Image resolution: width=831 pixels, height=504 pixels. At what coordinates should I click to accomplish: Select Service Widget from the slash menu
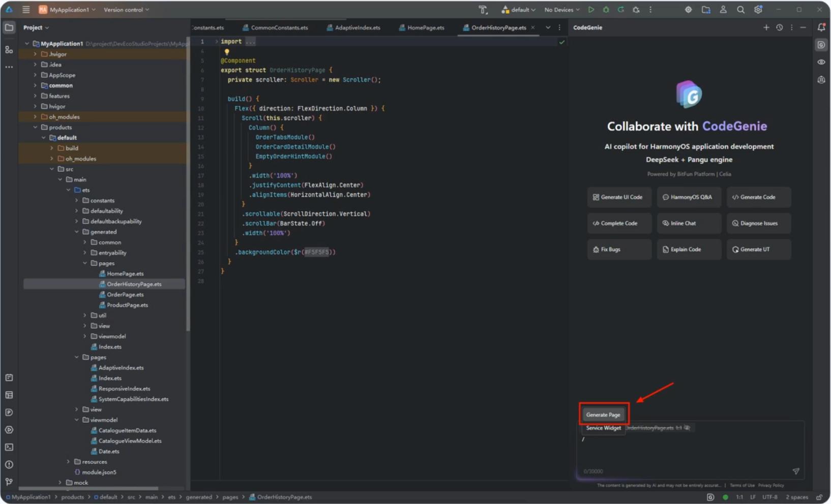click(x=604, y=428)
